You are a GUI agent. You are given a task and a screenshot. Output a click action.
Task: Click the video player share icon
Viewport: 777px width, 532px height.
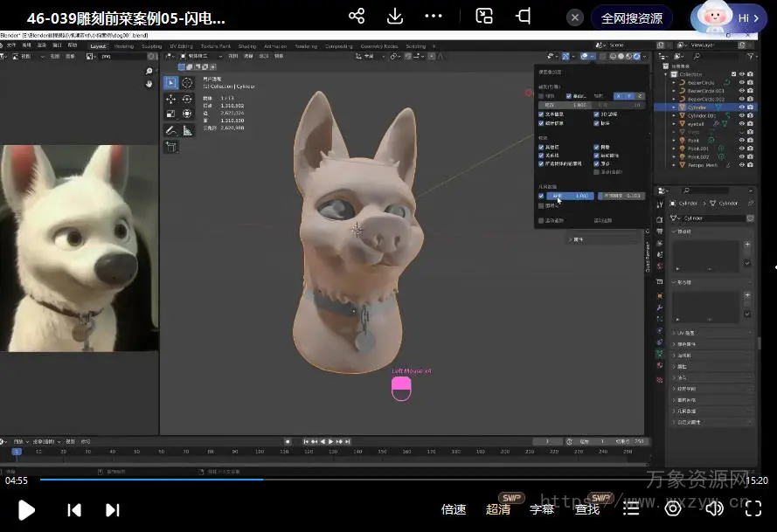tap(357, 17)
